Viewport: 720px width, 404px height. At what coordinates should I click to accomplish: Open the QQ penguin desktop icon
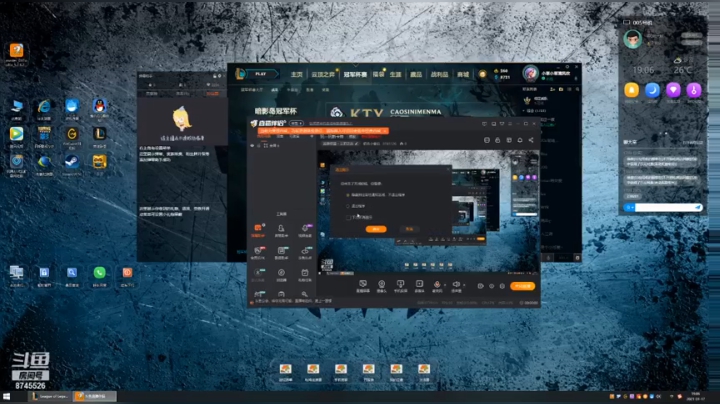pyautogui.click(x=99, y=107)
